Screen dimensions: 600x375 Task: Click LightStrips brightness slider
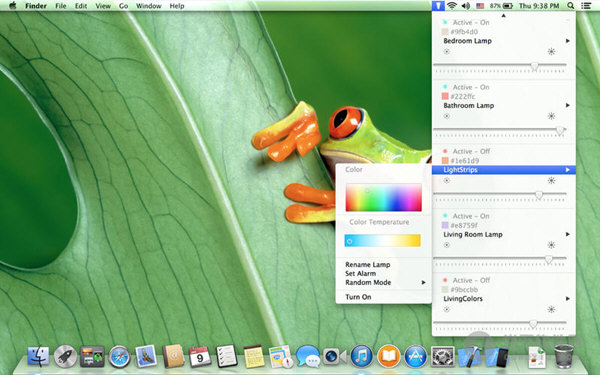(x=500, y=196)
